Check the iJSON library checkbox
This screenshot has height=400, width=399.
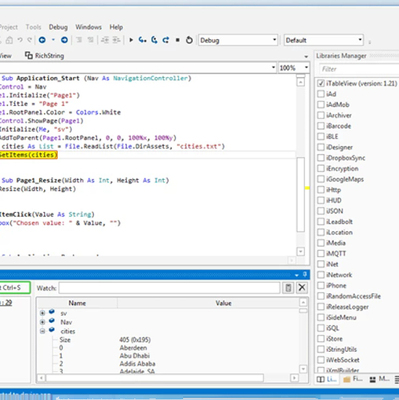point(321,211)
